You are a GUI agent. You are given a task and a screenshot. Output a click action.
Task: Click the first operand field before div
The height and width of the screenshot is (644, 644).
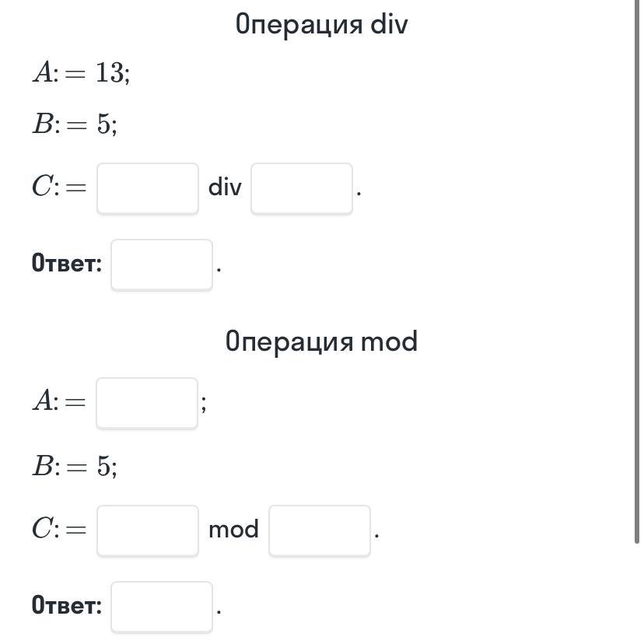(x=148, y=188)
